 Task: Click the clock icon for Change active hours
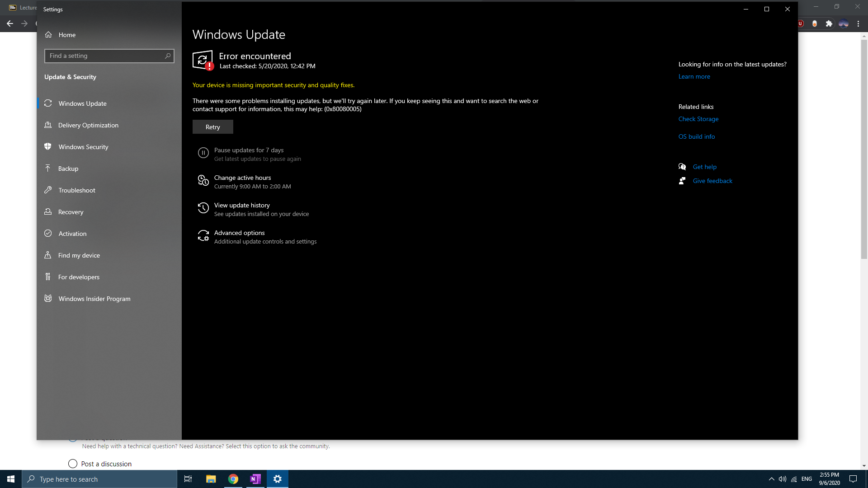coord(203,181)
